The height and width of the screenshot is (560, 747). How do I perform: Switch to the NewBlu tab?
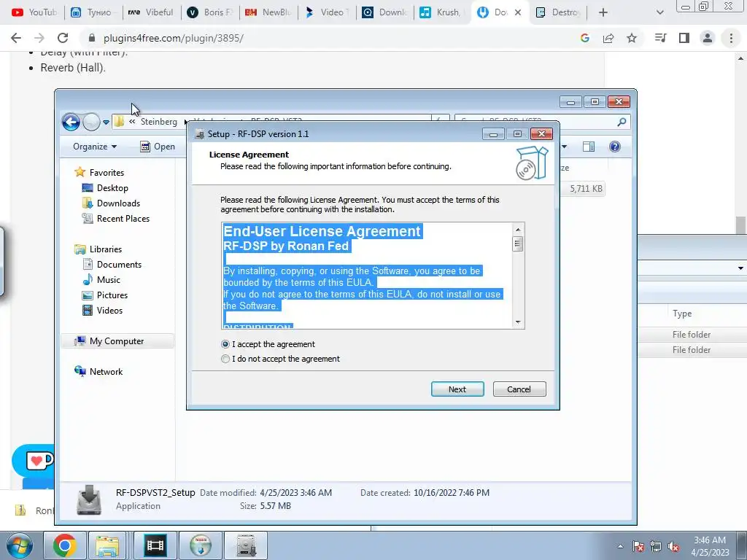(x=268, y=12)
